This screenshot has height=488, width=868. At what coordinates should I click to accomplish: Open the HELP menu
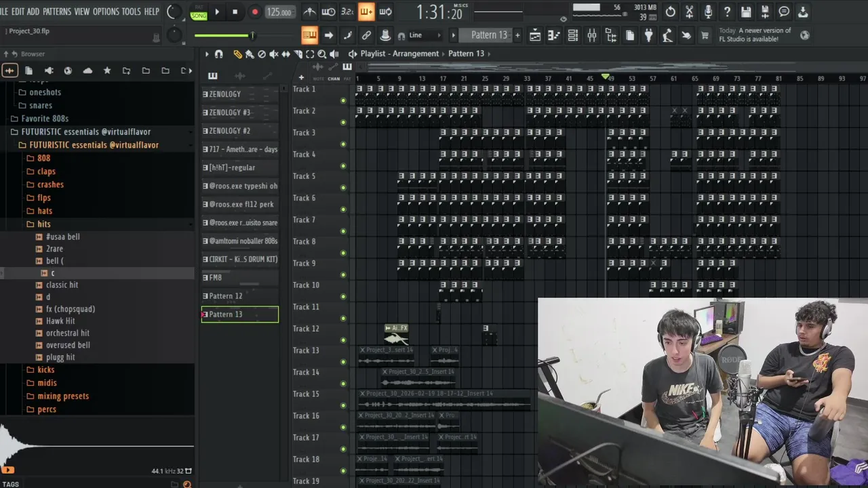(152, 12)
